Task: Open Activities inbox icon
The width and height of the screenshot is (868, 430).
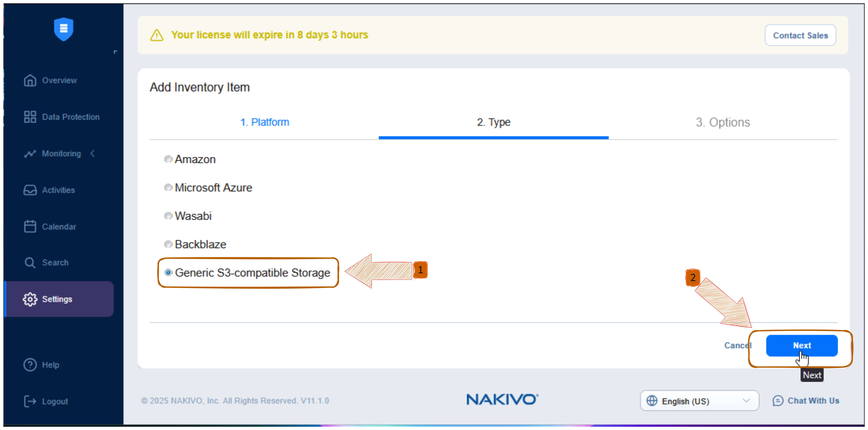Action: tap(30, 190)
